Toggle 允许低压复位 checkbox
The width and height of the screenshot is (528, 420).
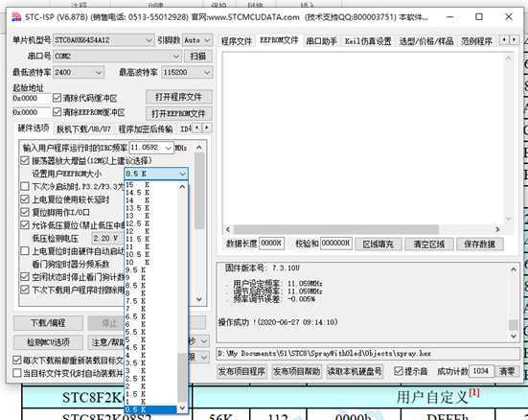[25, 224]
